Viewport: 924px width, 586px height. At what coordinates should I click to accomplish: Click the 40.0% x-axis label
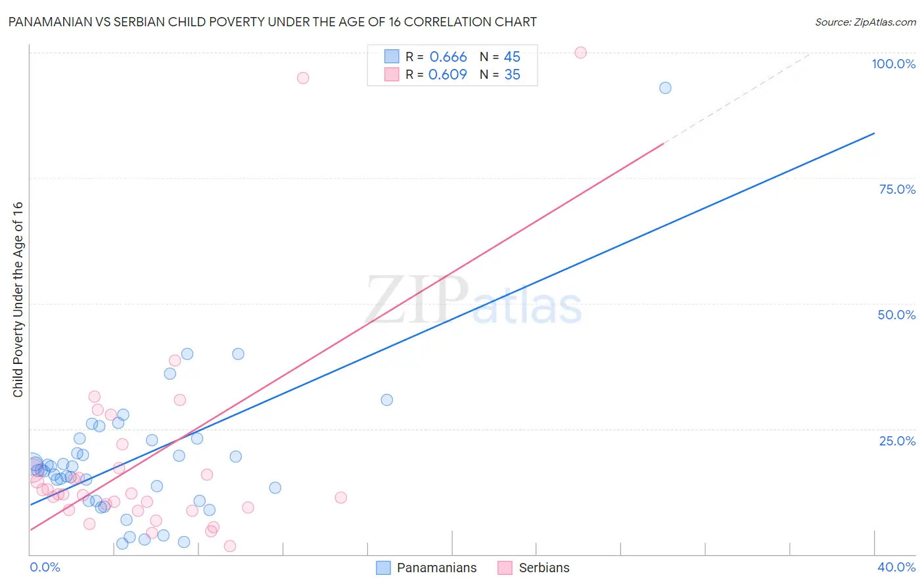click(x=896, y=567)
